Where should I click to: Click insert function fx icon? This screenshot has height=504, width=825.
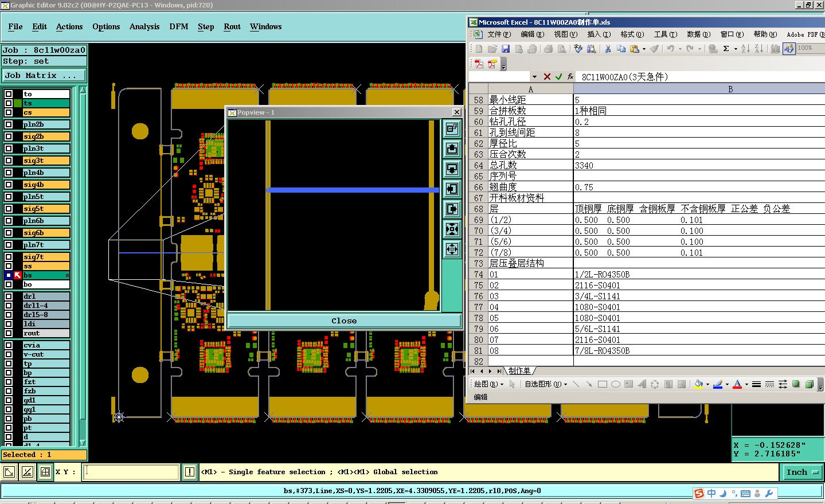(x=570, y=76)
